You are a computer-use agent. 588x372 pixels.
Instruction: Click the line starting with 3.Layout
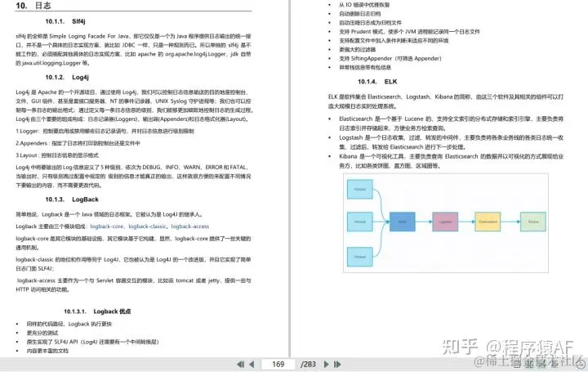click(x=57, y=155)
